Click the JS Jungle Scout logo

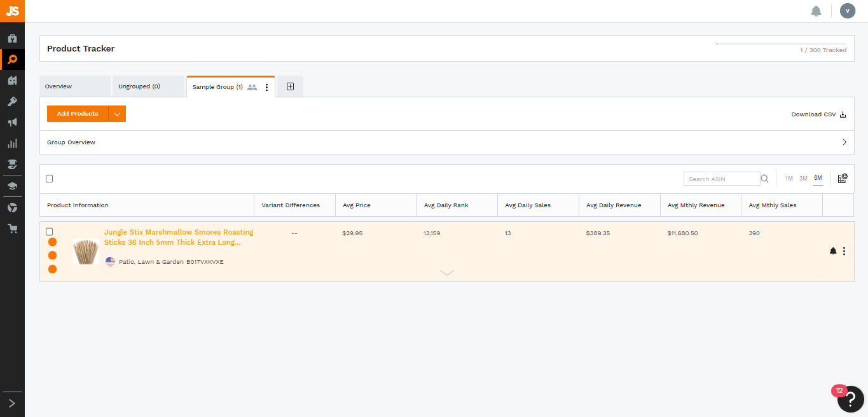pyautogui.click(x=12, y=11)
